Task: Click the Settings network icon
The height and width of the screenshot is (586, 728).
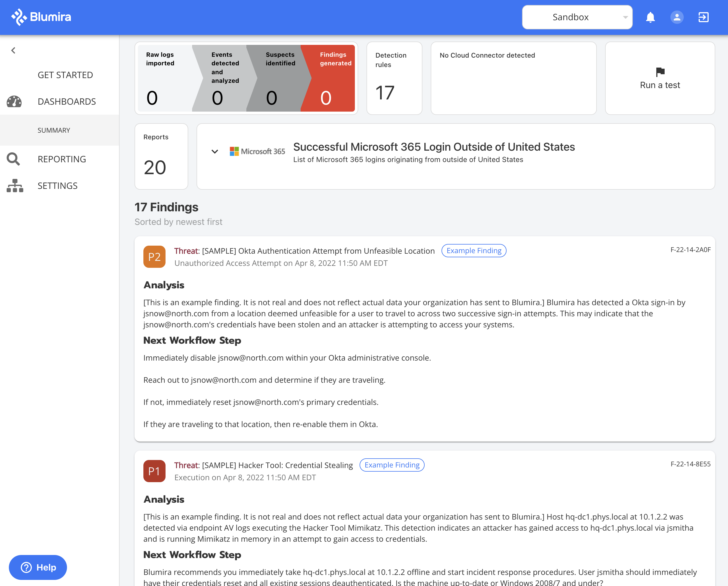Action: click(x=15, y=186)
